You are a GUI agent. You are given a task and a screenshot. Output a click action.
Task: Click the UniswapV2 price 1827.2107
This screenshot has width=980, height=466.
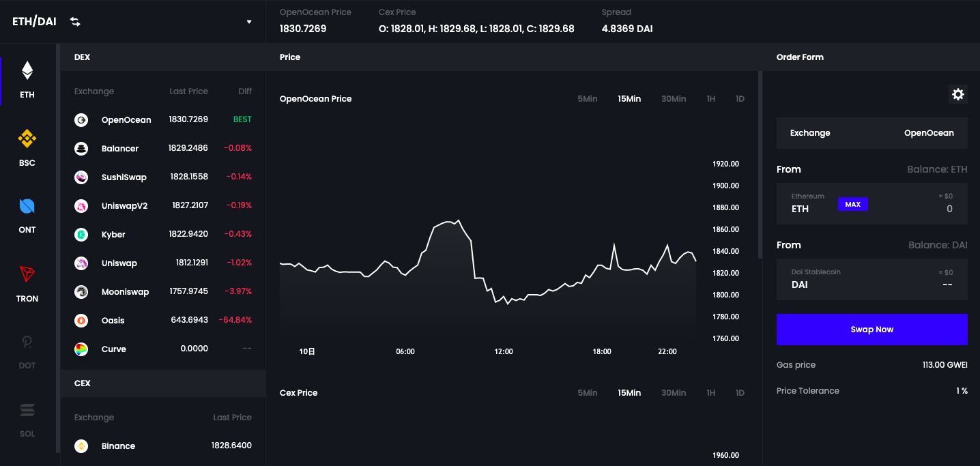click(190, 205)
